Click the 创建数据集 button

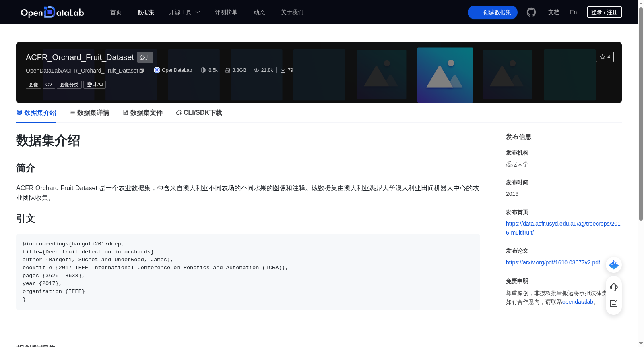pos(493,12)
